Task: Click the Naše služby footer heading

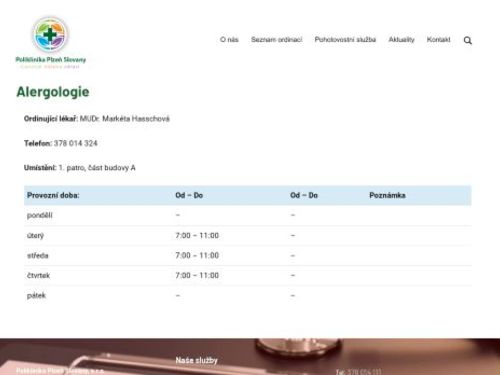Action: coord(196,360)
